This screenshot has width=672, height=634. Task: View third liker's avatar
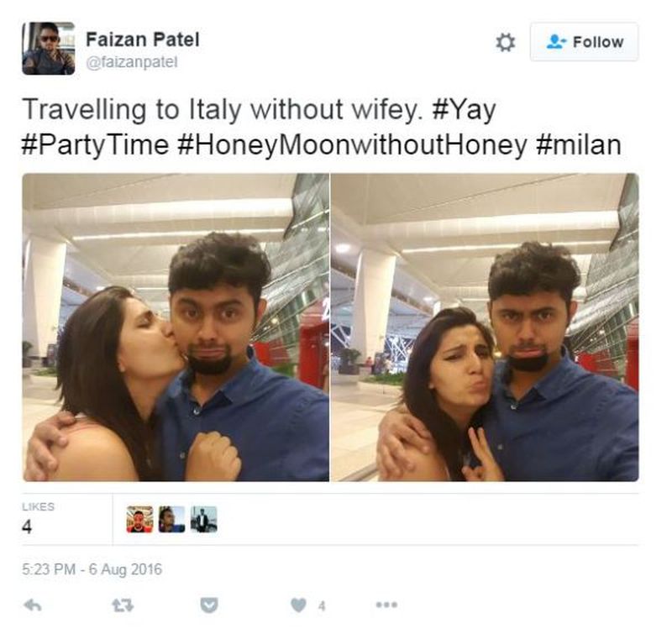pyautogui.click(x=203, y=519)
